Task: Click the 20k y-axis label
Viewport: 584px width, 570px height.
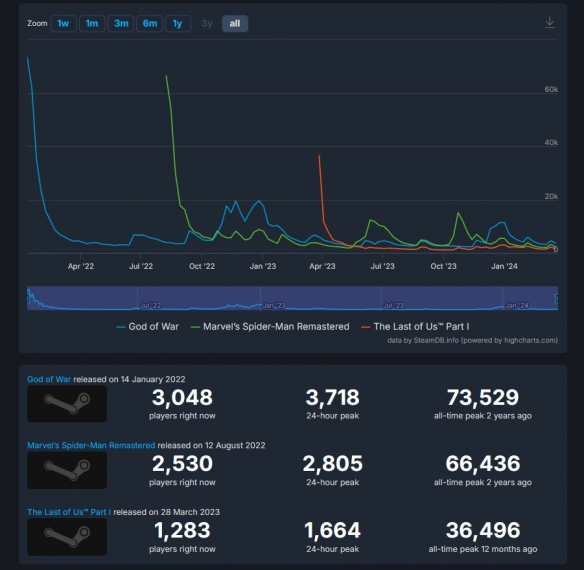Action: coord(551,196)
